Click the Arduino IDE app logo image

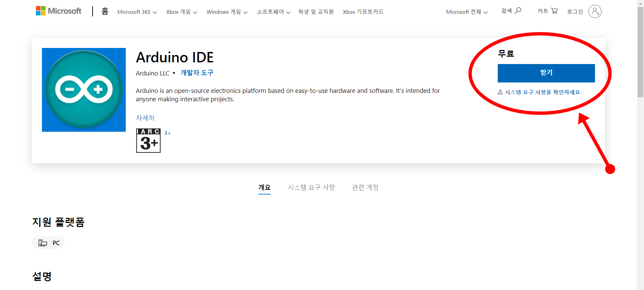point(84,90)
